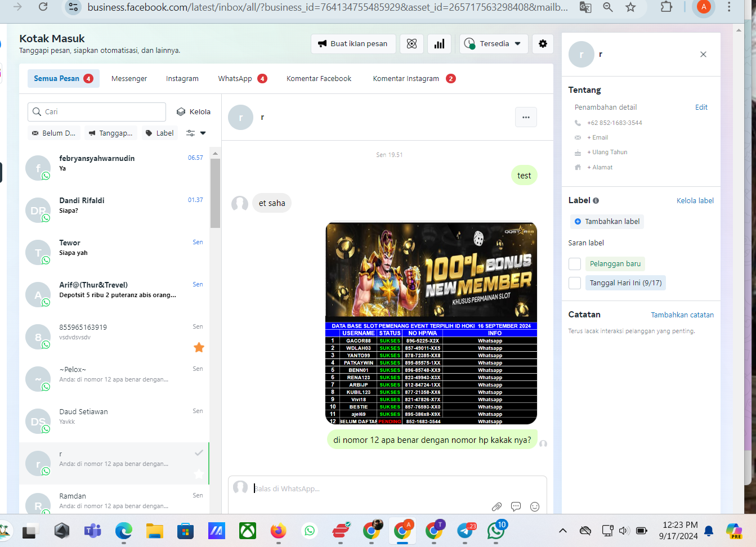Viewport: 756px width, 547px height.
Task: Attach a file with the paperclip icon
Action: click(496, 506)
